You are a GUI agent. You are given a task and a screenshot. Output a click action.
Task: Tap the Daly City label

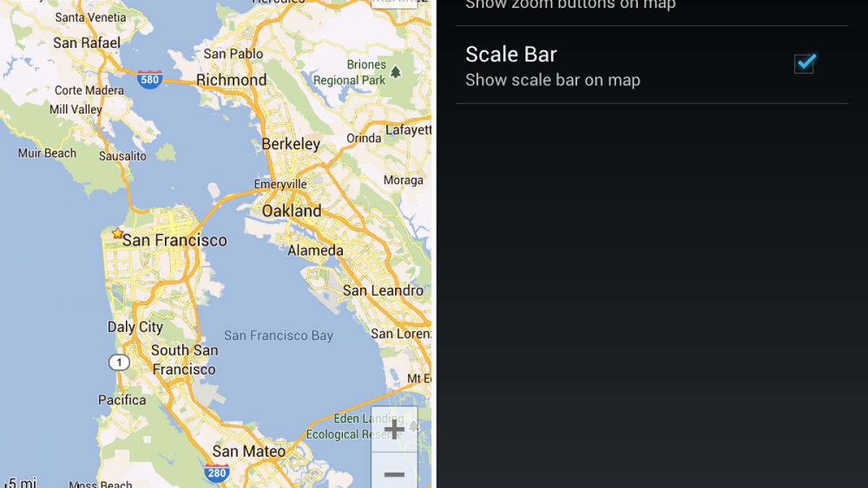135,327
